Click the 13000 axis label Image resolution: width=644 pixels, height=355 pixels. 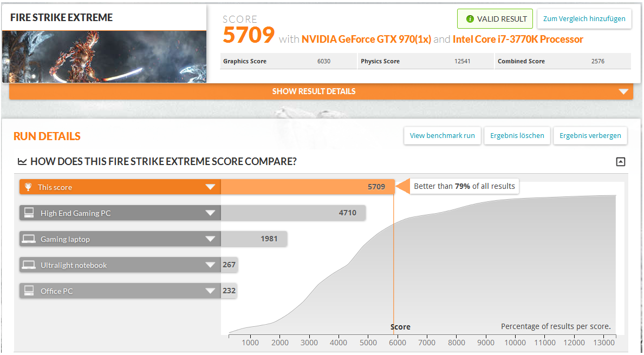[x=604, y=343]
